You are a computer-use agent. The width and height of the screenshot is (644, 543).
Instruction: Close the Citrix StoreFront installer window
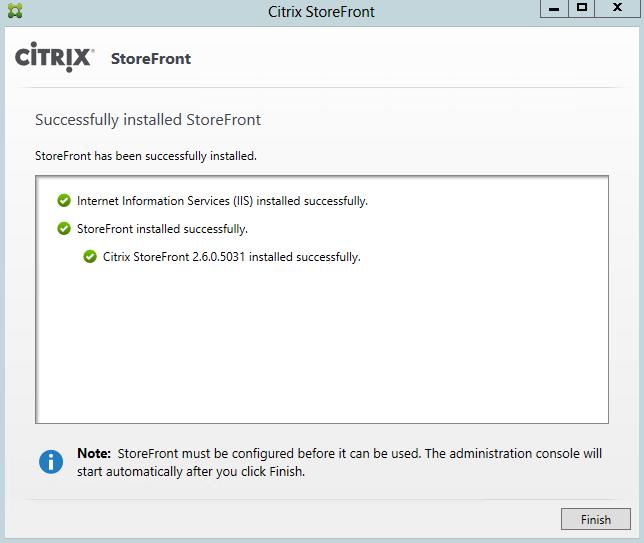pyautogui.click(x=616, y=8)
